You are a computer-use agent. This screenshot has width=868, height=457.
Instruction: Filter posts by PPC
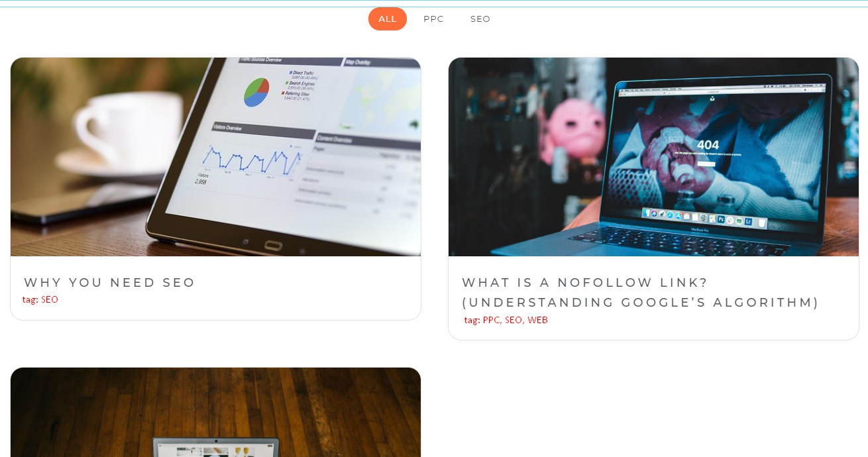[x=433, y=19]
